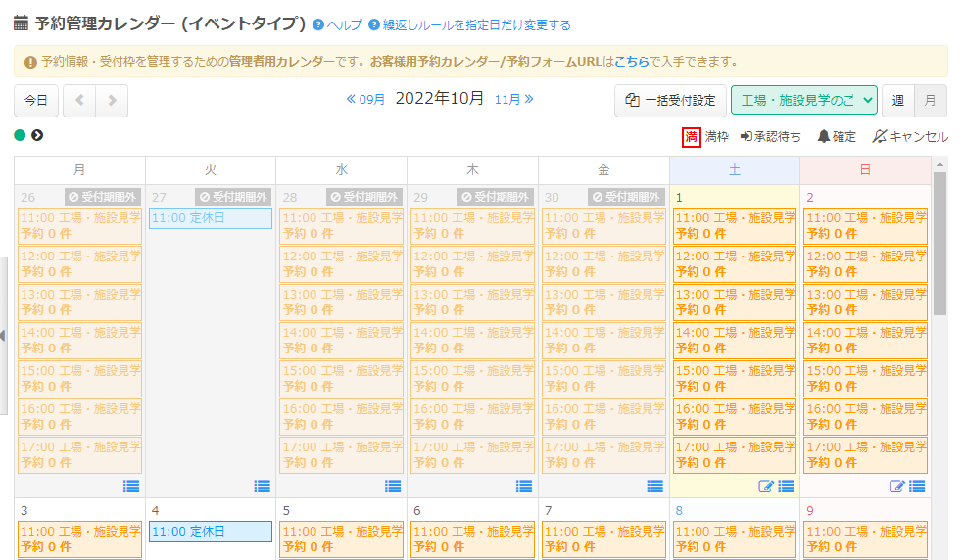Click the help question mark icon
The height and width of the screenshot is (560, 963).
pos(317,25)
